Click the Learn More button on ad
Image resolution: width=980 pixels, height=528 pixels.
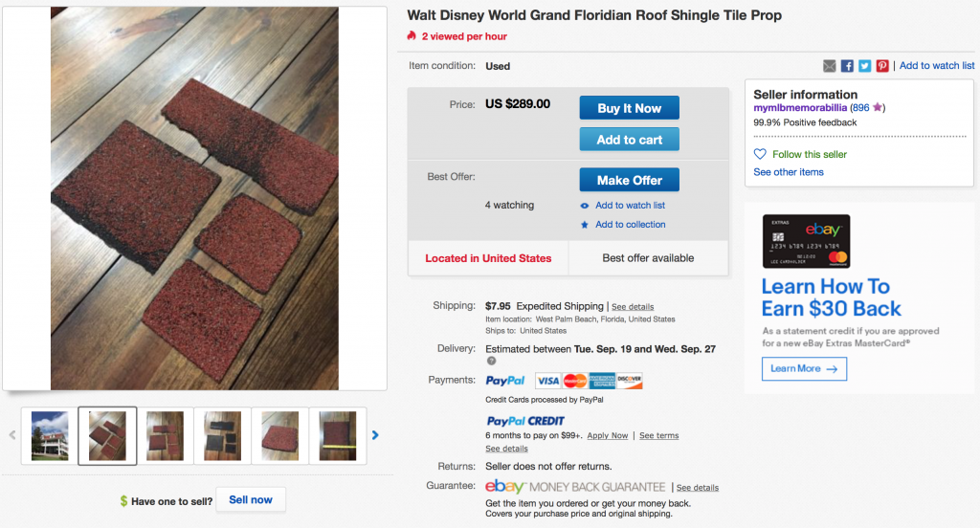click(804, 368)
